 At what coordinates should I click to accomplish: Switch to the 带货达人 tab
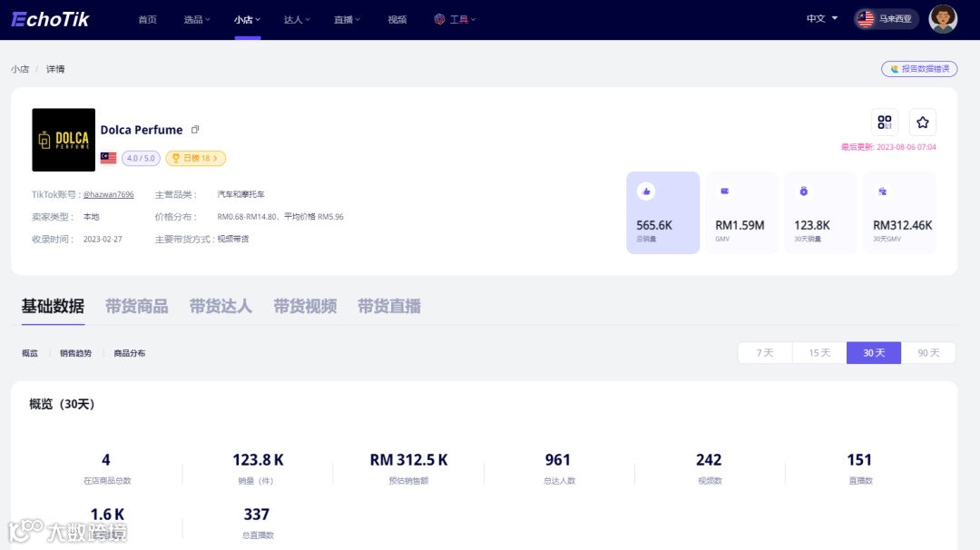pyautogui.click(x=220, y=306)
